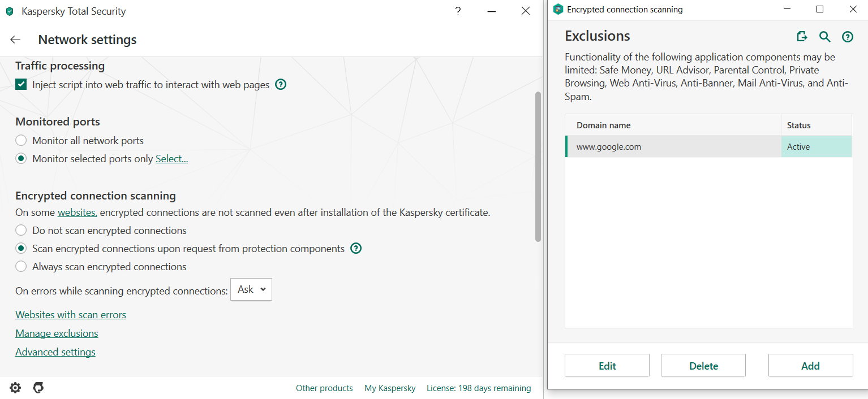This screenshot has width=868, height=399.
Task: Open Websites with scan errors link
Action: click(71, 315)
